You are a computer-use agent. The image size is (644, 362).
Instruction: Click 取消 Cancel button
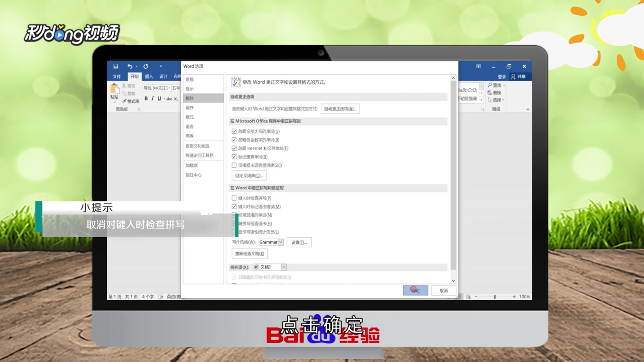pos(444,291)
